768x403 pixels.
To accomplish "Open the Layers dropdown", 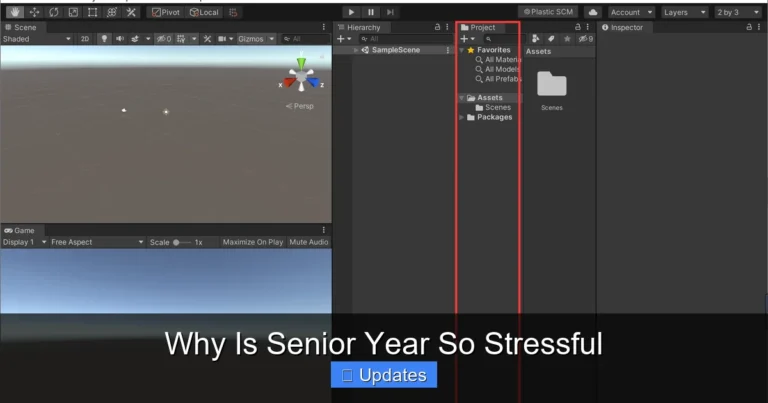I will [684, 12].
